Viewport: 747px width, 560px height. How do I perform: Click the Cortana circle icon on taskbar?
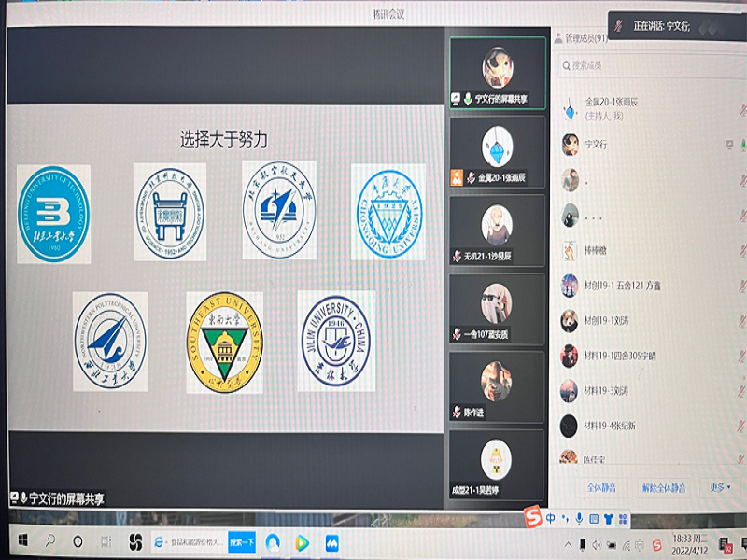pos(78,541)
